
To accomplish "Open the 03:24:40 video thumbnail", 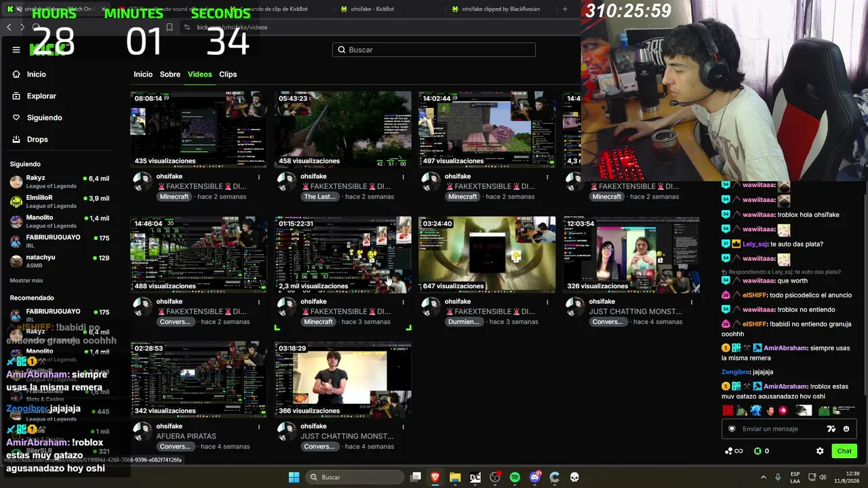I will pos(487,254).
